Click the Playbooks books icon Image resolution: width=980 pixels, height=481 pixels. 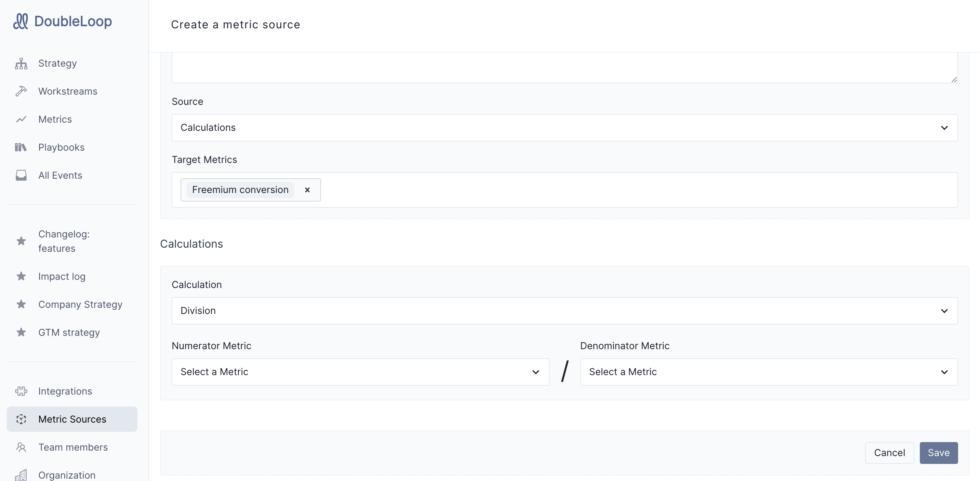[21, 148]
